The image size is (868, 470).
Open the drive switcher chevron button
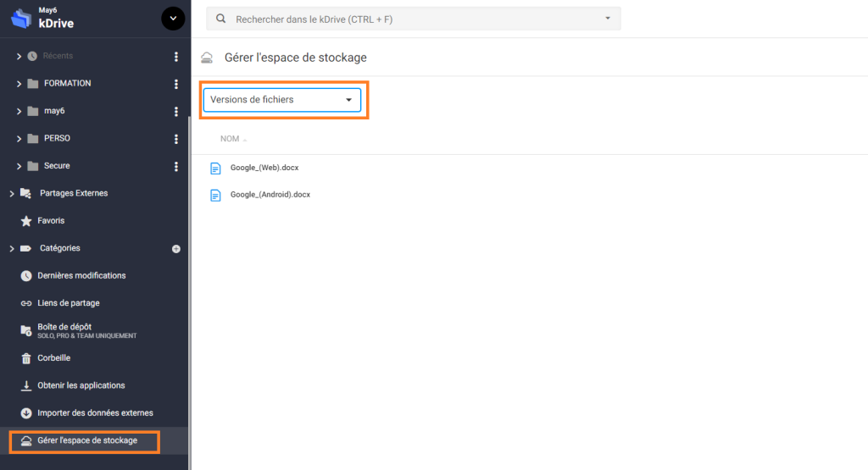(x=173, y=19)
